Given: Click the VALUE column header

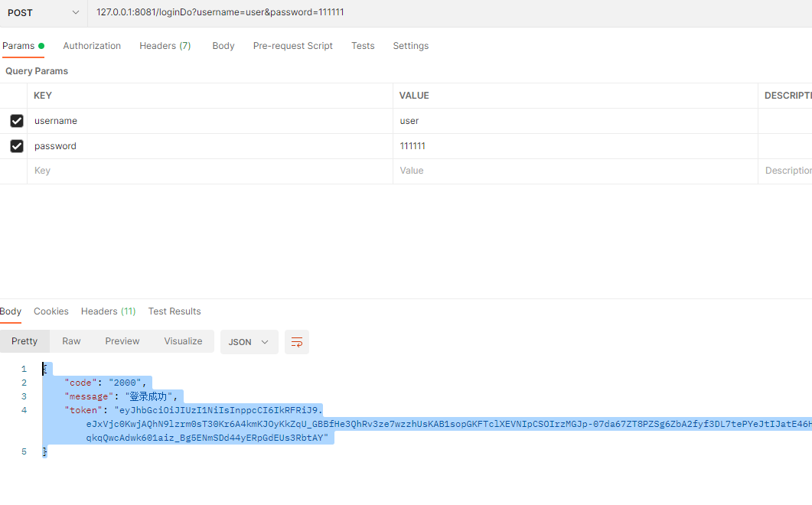Looking at the screenshot, I should 414,96.
